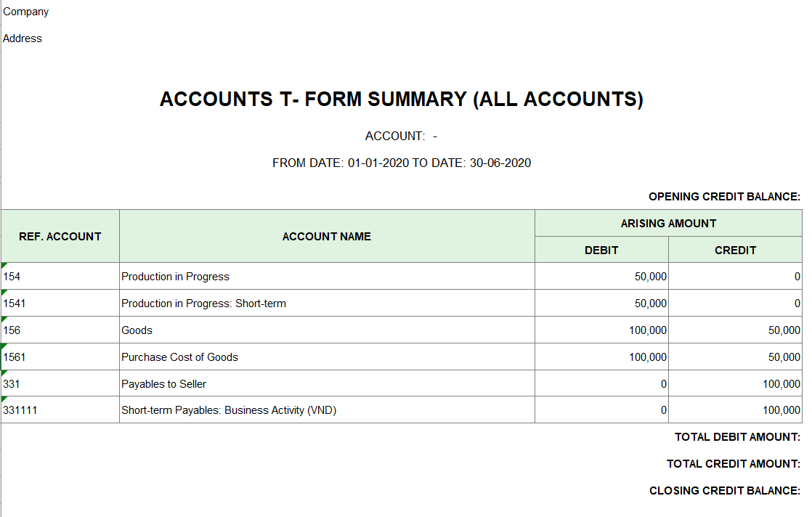The height and width of the screenshot is (517, 812).
Task: Select the "Address" cell
Action: pos(23,38)
